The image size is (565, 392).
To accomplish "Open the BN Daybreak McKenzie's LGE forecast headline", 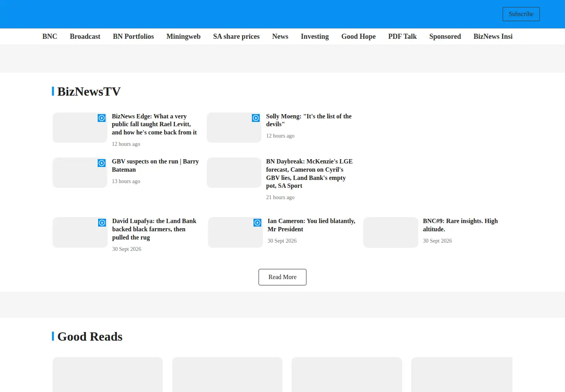I will click(x=309, y=174).
